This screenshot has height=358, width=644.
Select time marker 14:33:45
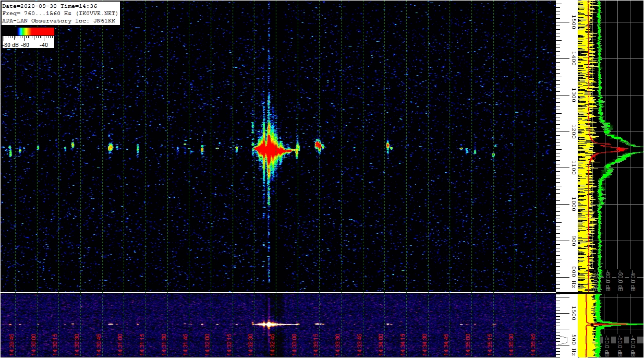tap(360, 345)
